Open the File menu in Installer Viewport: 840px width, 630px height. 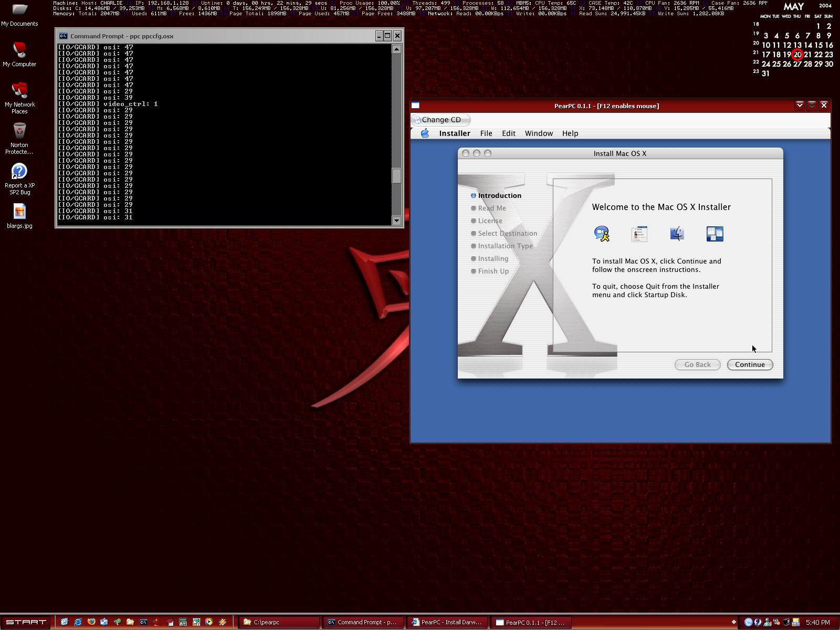click(x=486, y=133)
